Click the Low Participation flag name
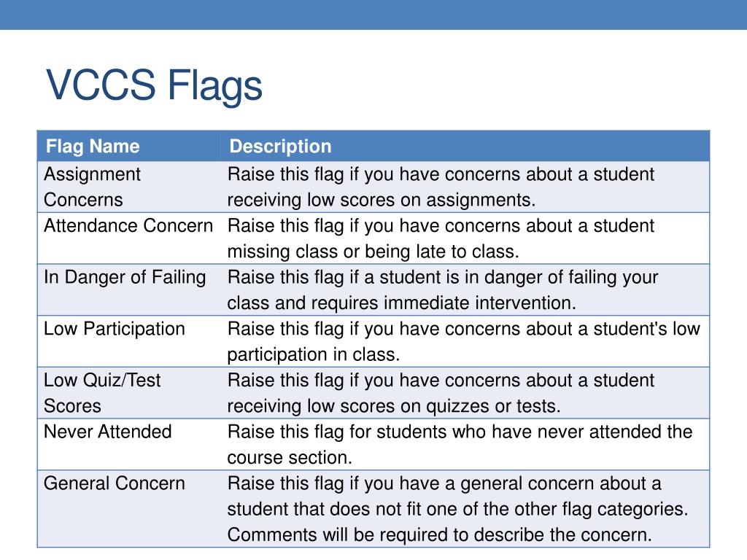The image size is (747, 560). pyautogui.click(x=115, y=329)
